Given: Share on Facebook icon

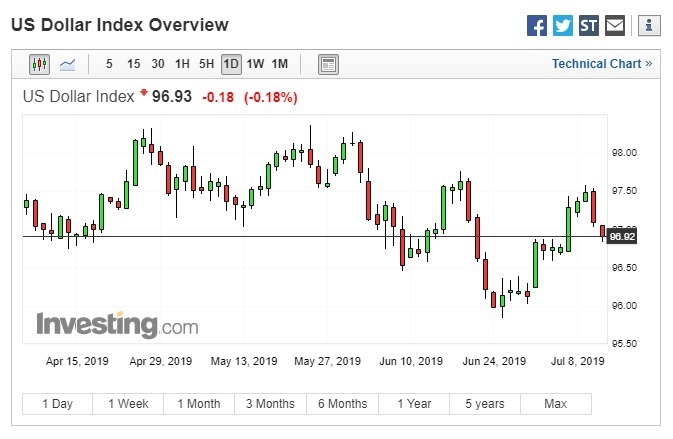Looking at the screenshot, I should (537, 26).
